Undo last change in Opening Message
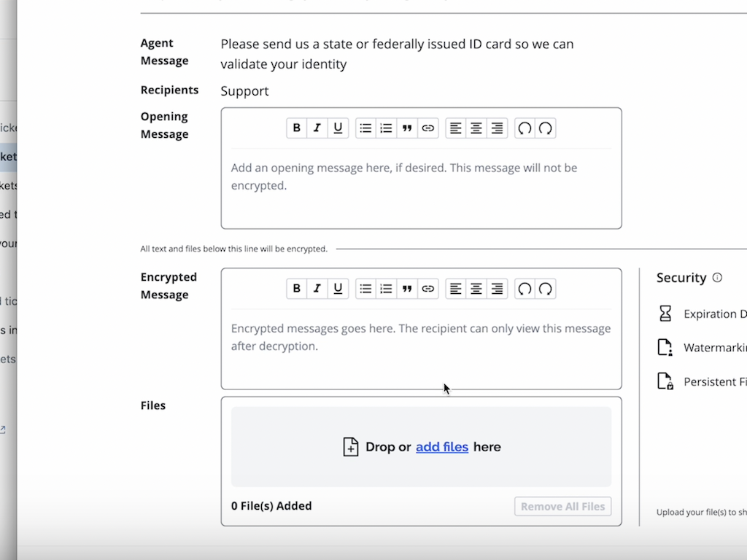747x560 pixels. pyautogui.click(x=525, y=128)
